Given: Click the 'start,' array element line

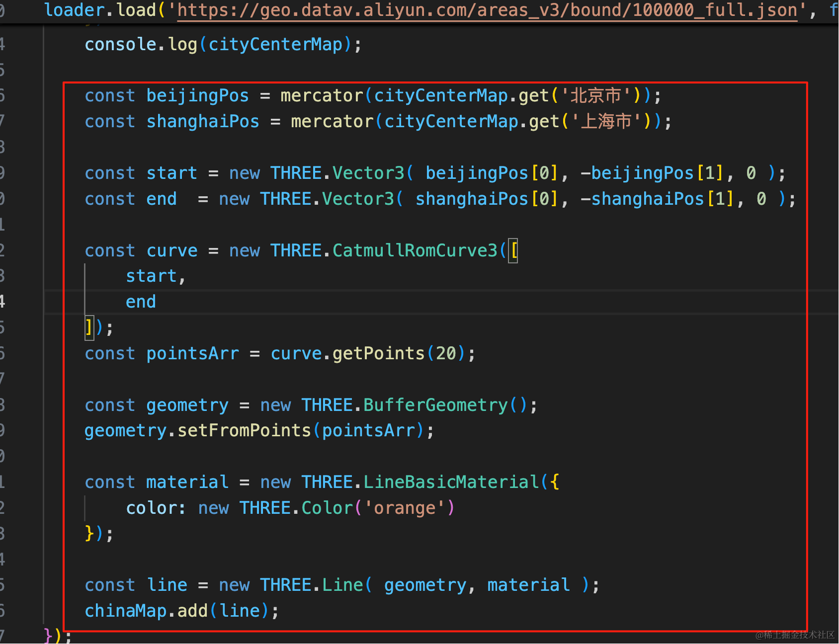Looking at the screenshot, I should pos(156,276).
